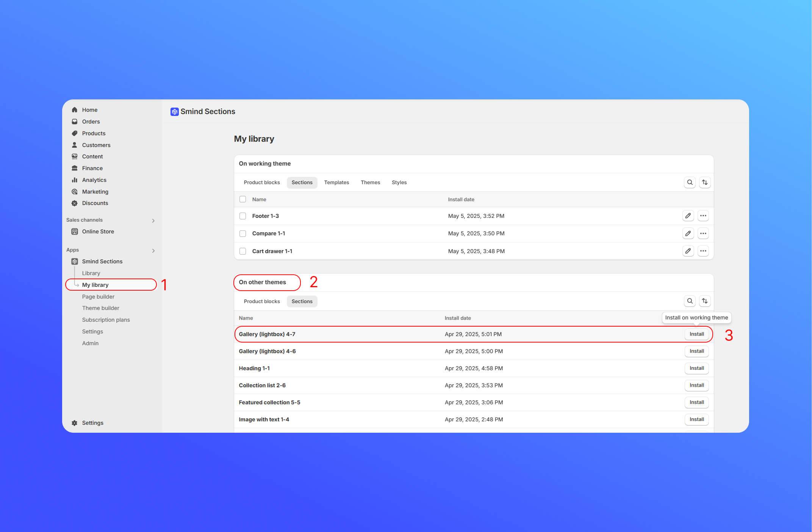812x532 pixels.
Task: Switch to the Styles tab
Action: [399, 183]
